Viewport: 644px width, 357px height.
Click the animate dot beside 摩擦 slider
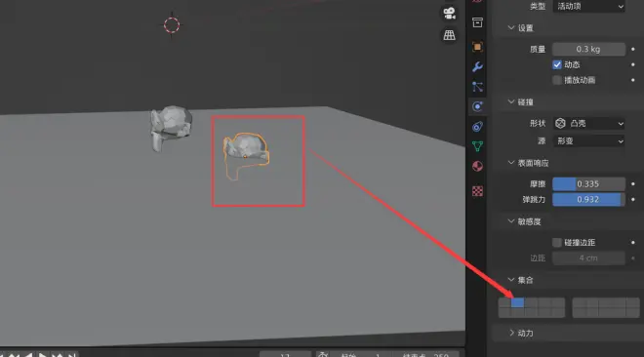click(633, 183)
